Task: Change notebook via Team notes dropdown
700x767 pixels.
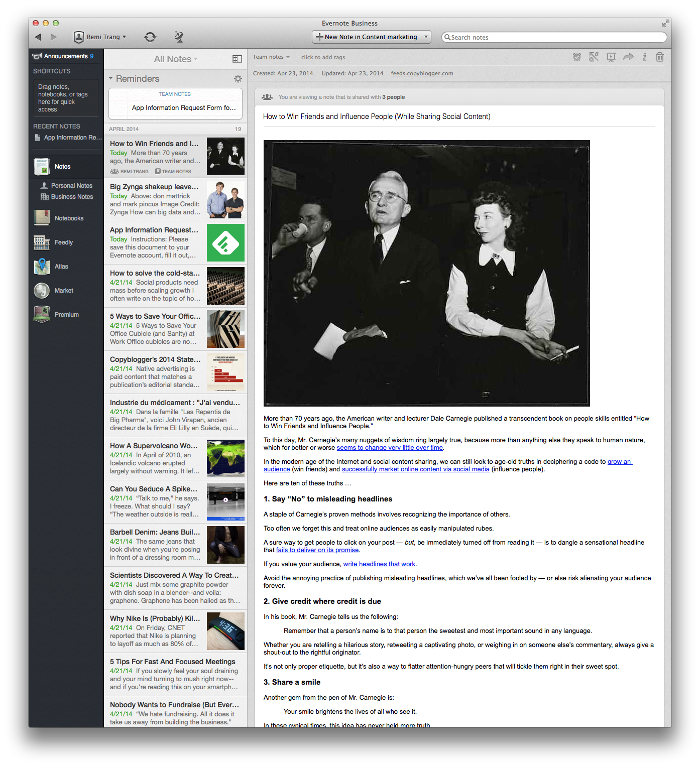Action: 271,57
